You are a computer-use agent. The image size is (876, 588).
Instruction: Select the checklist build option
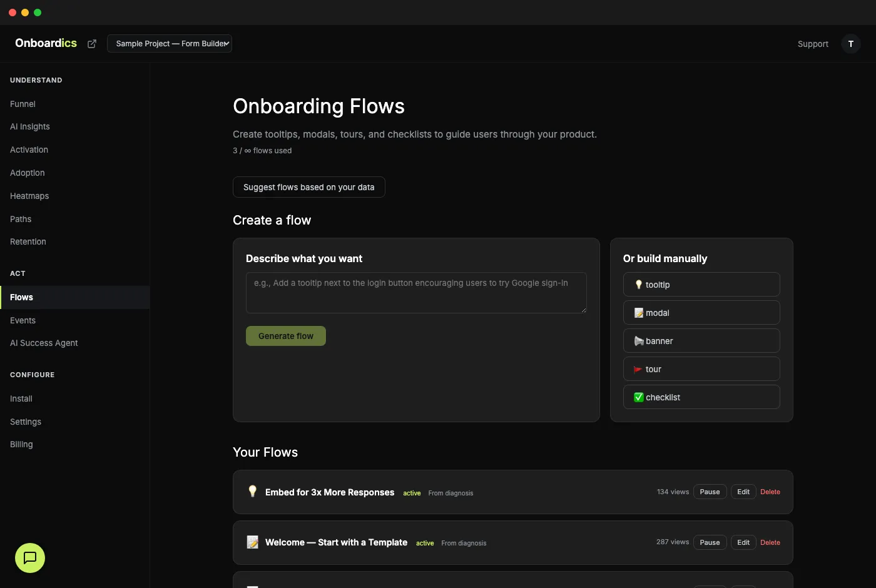point(701,397)
